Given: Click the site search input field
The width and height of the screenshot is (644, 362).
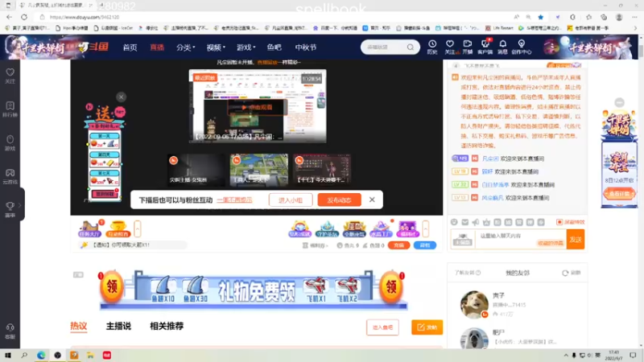Looking at the screenshot, I should tap(383, 47).
